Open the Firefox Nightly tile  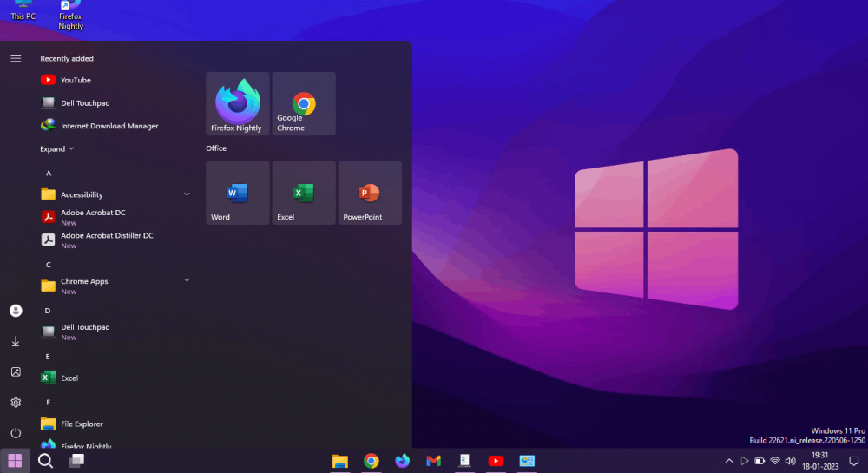(237, 103)
